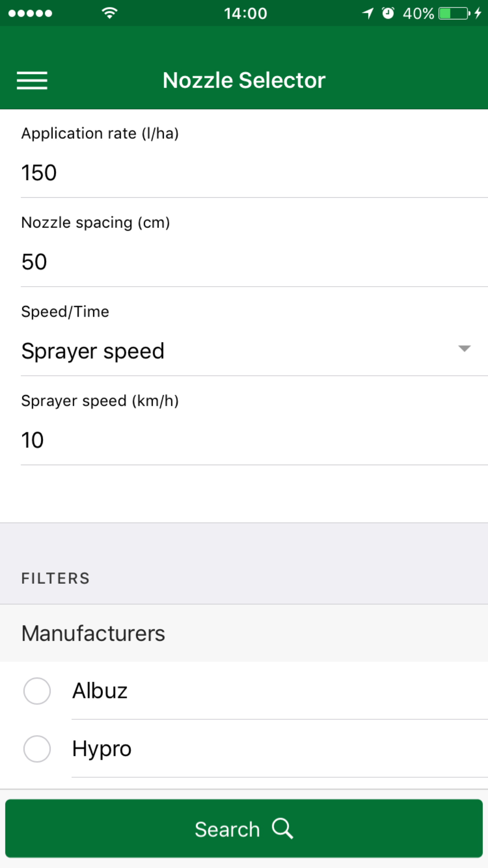
Task: Tap the FILTERS section heading
Action: click(x=55, y=578)
